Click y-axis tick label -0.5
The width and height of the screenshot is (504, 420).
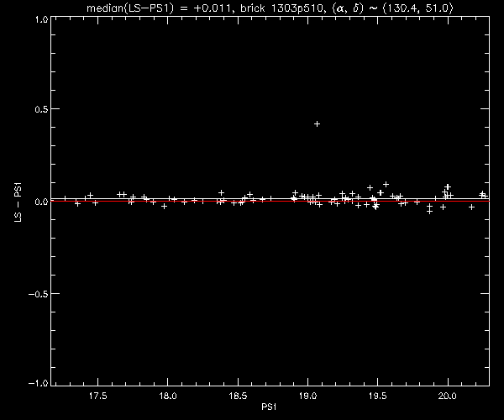click(39, 294)
